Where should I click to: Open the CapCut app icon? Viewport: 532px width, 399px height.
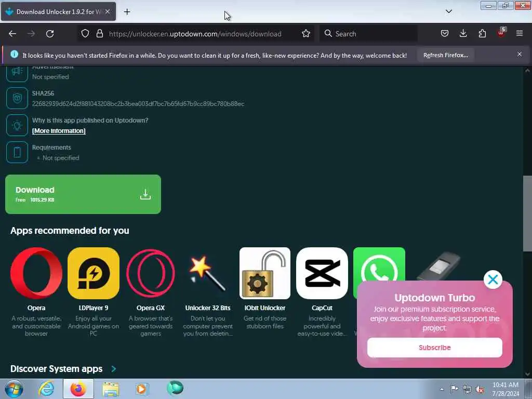(x=322, y=273)
